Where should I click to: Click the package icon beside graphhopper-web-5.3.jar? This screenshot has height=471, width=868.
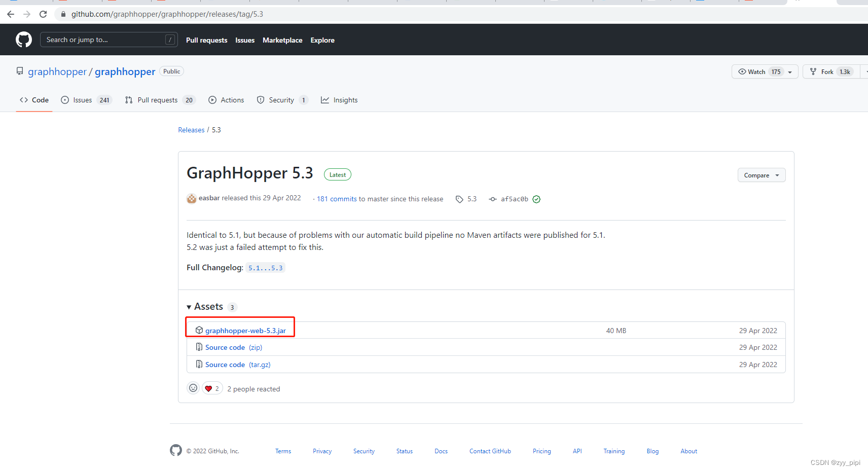[x=199, y=330]
